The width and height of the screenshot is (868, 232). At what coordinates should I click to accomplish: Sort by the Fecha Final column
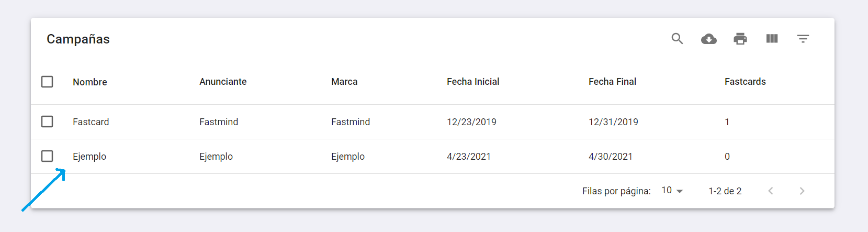point(612,82)
